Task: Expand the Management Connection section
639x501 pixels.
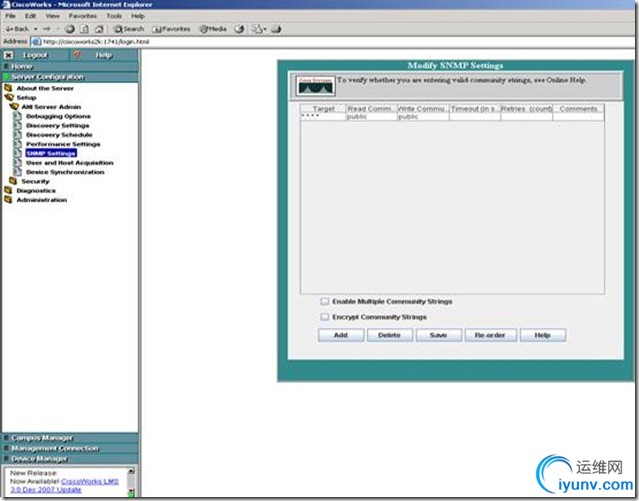Action: tap(70, 448)
